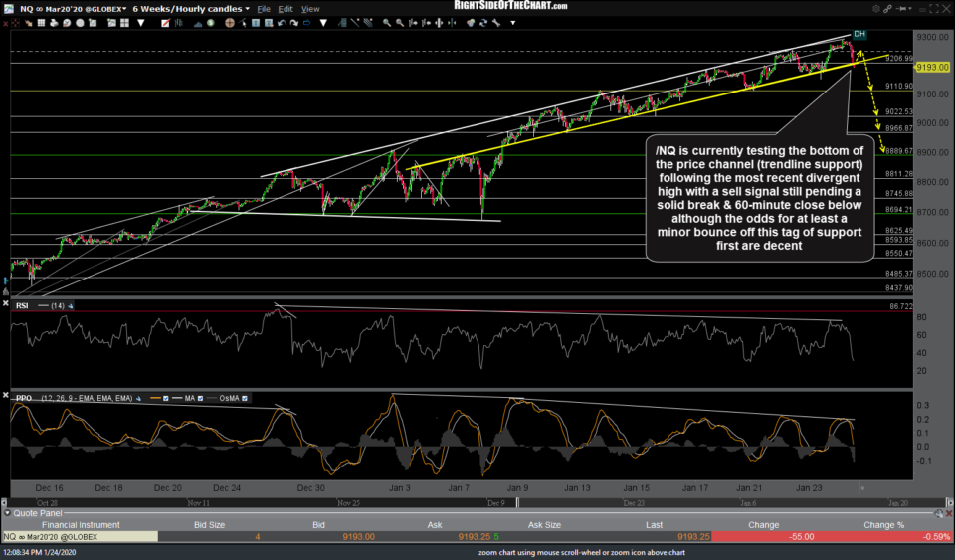
Task: Click the red -55.00 change cell
Action: [x=763, y=537]
